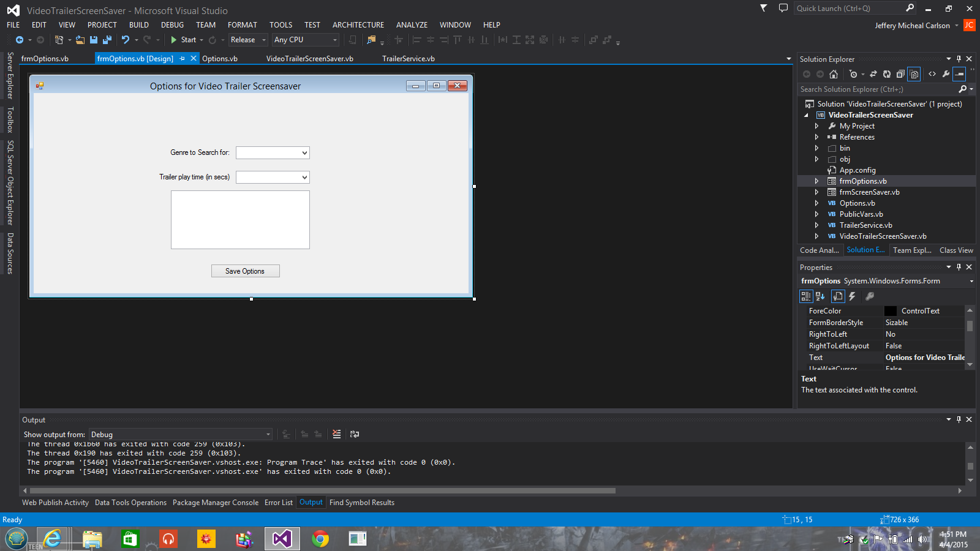Open the Any CPU platform dropdown

pos(305,40)
